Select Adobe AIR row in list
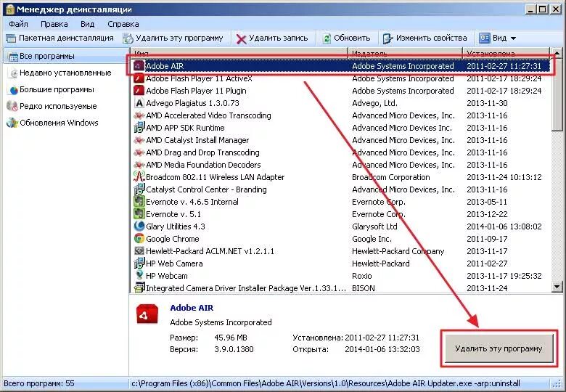 click(340, 66)
